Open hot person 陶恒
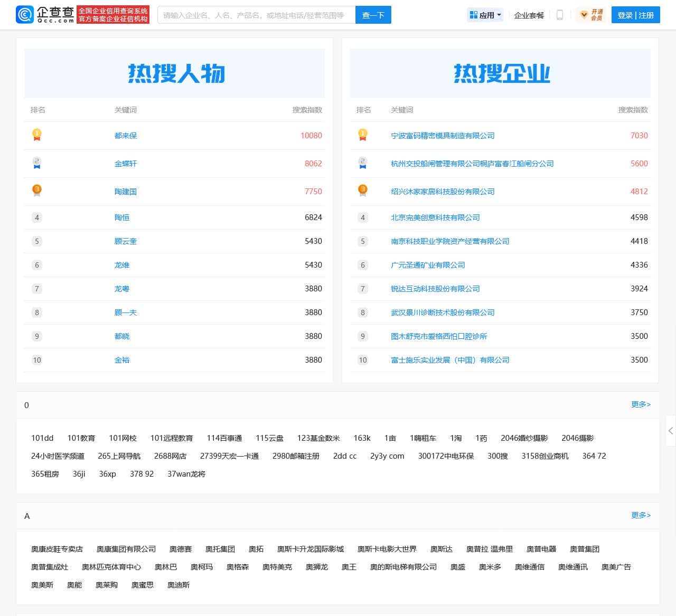 click(x=122, y=217)
